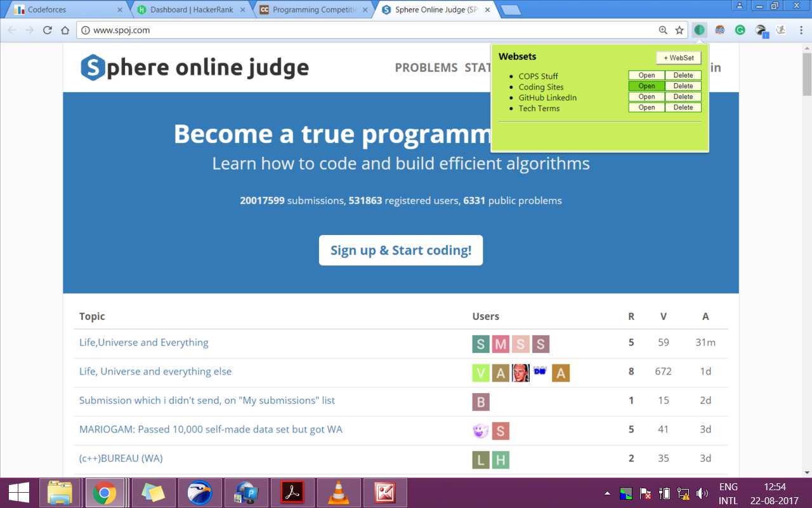Open the MARIOGAM topic link
Viewport: 812px width, 508px height.
click(211, 429)
